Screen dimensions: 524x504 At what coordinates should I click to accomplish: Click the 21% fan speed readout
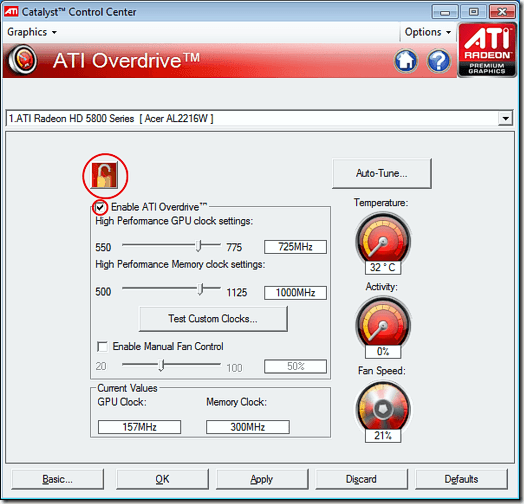click(x=383, y=435)
